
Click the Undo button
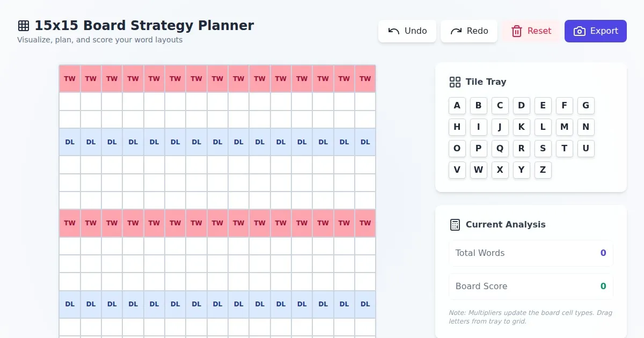[407, 31]
